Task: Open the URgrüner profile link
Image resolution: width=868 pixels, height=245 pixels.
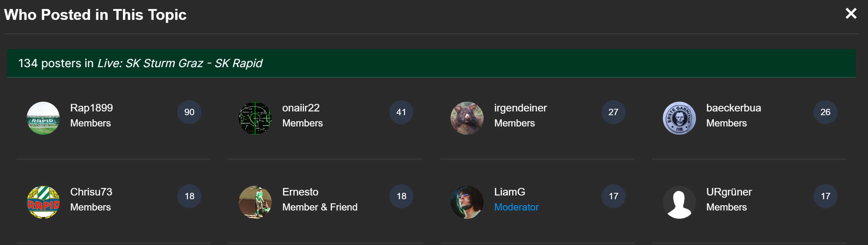Action: click(x=729, y=192)
